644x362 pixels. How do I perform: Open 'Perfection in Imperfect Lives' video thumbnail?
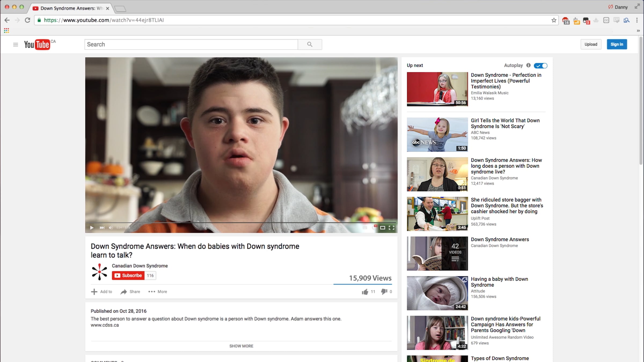(437, 89)
